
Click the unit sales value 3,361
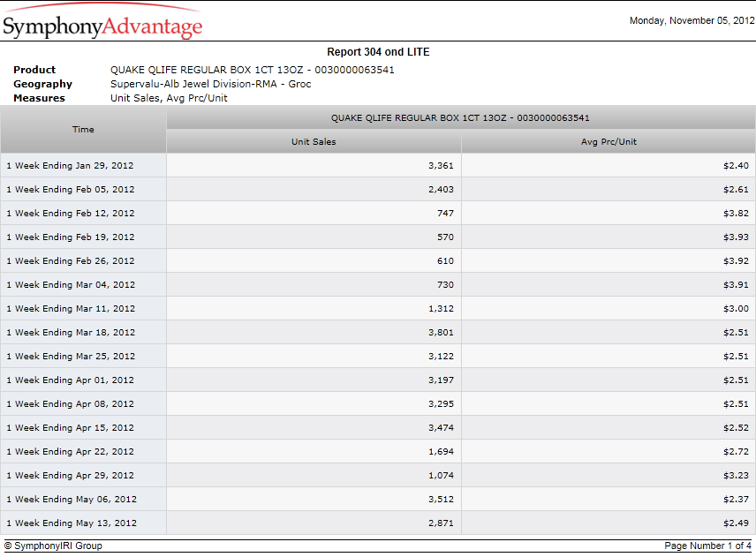coord(442,166)
